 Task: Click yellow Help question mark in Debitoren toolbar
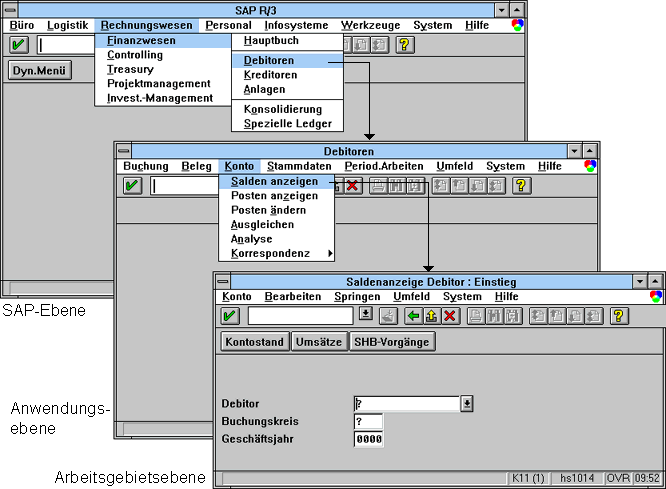click(x=521, y=186)
